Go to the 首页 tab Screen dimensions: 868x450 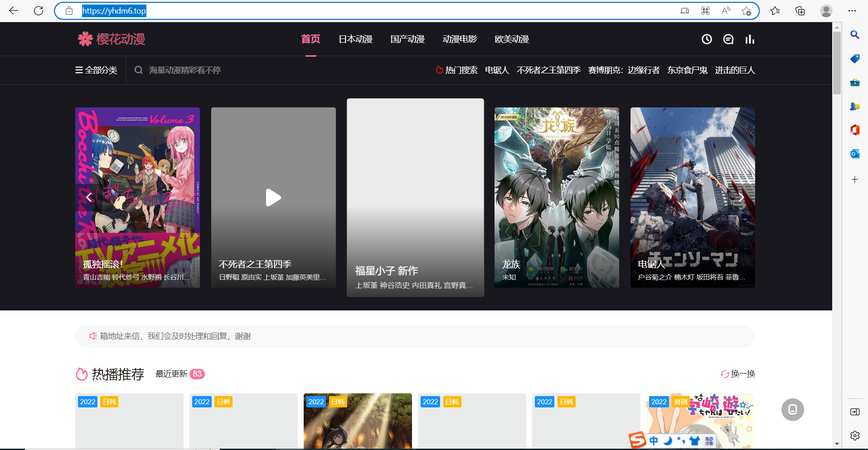click(310, 39)
